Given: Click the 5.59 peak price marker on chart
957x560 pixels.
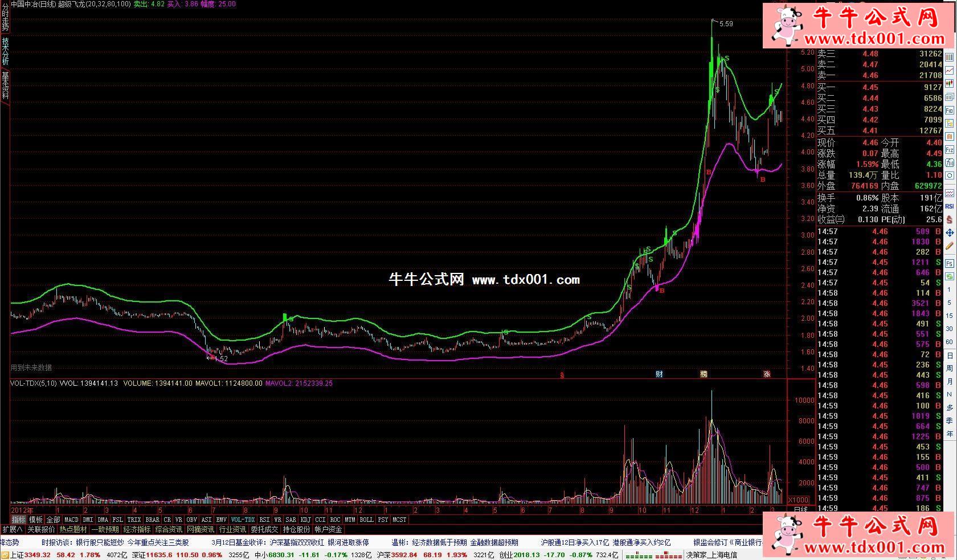Looking at the screenshot, I should pyautogui.click(x=726, y=24).
